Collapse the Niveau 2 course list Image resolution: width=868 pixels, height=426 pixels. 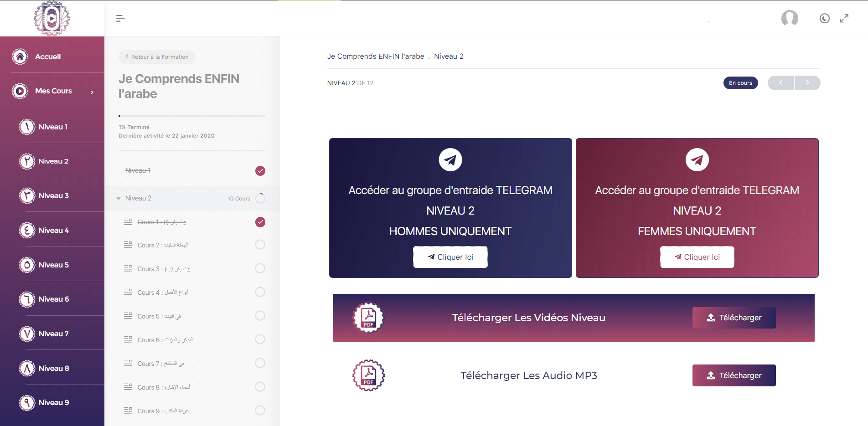pos(119,199)
